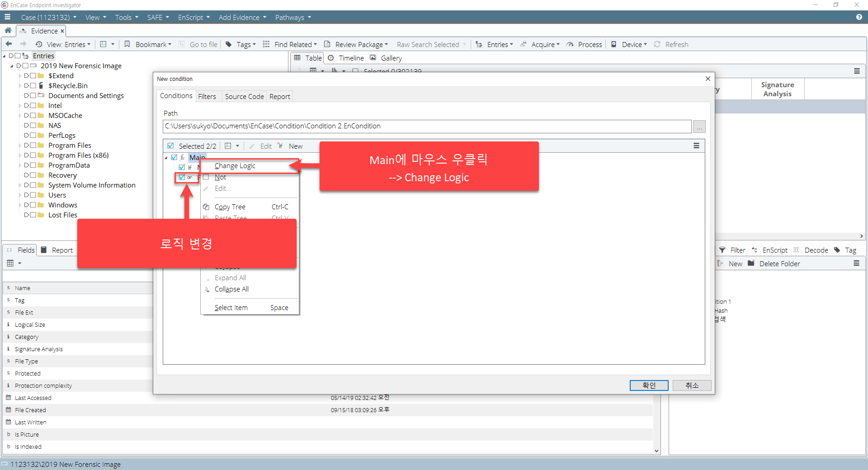Screen dimensions: 868x470
Task: Click the back arrow navigation icon
Action: click(x=9, y=44)
